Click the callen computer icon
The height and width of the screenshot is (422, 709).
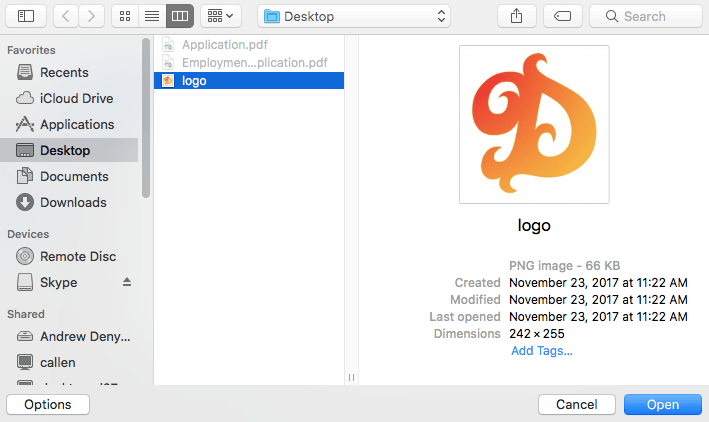[x=25, y=362]
